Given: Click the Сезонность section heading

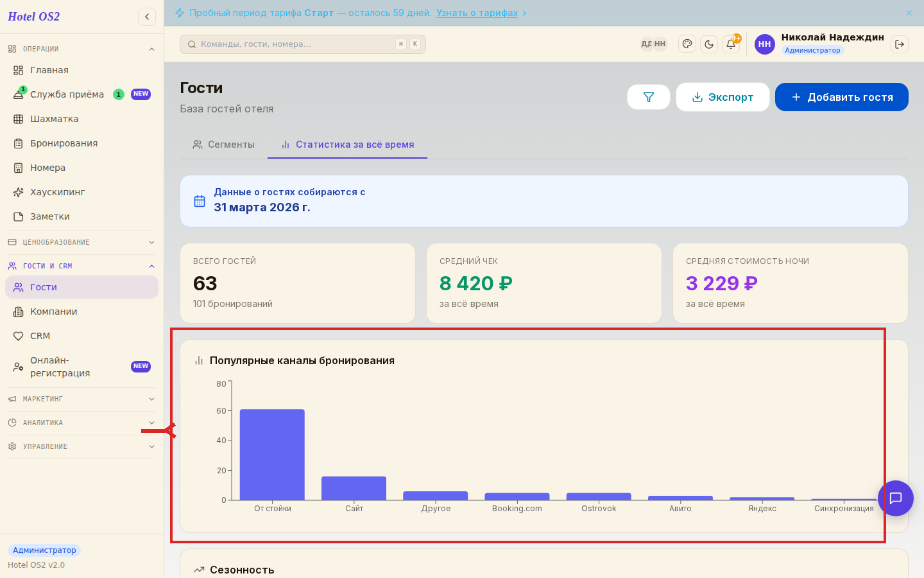Looking at the screenshot, I should 242,570.
